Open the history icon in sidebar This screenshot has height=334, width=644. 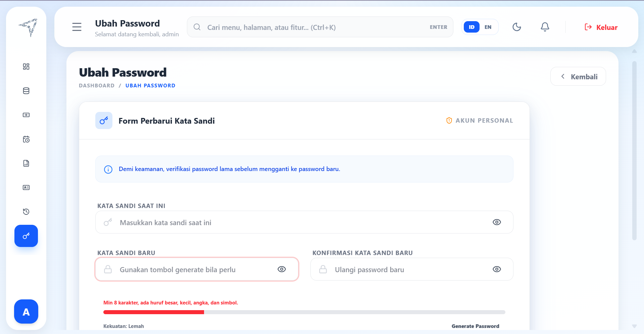click(26, 212)
